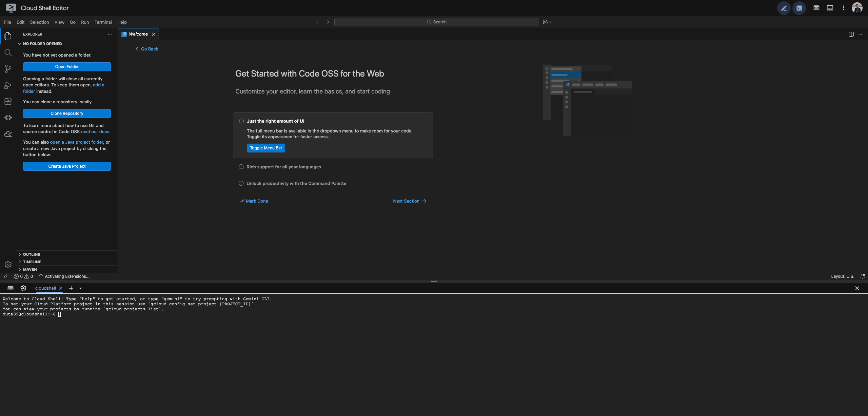Click remote window indicator in status bar
Screen dimensions: 868x416
[x=5, y=276]
